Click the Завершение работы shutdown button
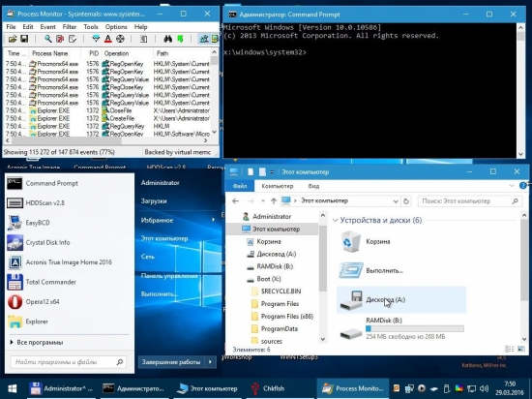Image resolution: width=532 pixels, height=399 pixels. (x=171, y=362)
